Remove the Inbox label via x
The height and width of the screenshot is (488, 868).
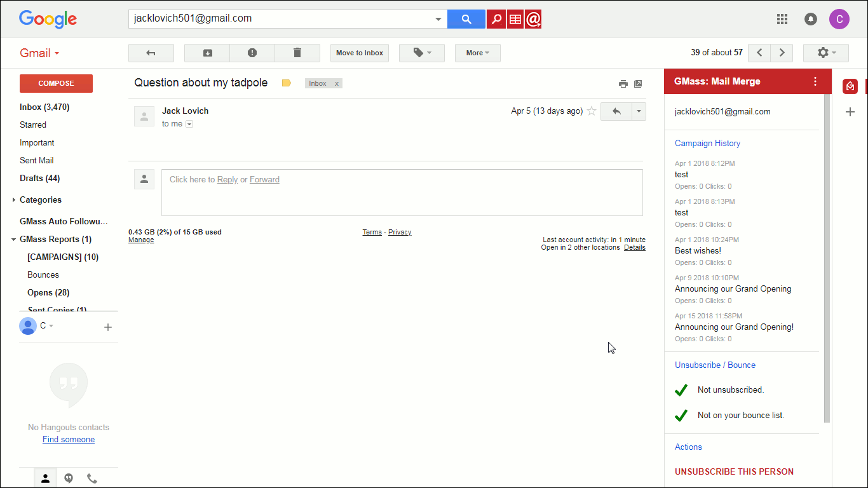(337, 83)
